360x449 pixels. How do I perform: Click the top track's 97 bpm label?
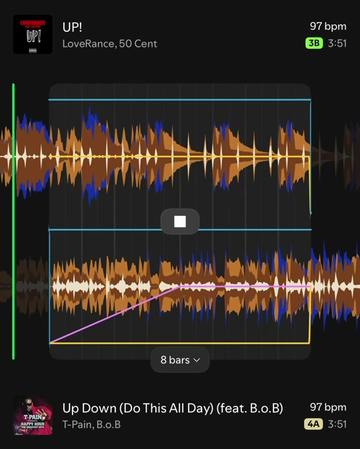pos(328,26)
